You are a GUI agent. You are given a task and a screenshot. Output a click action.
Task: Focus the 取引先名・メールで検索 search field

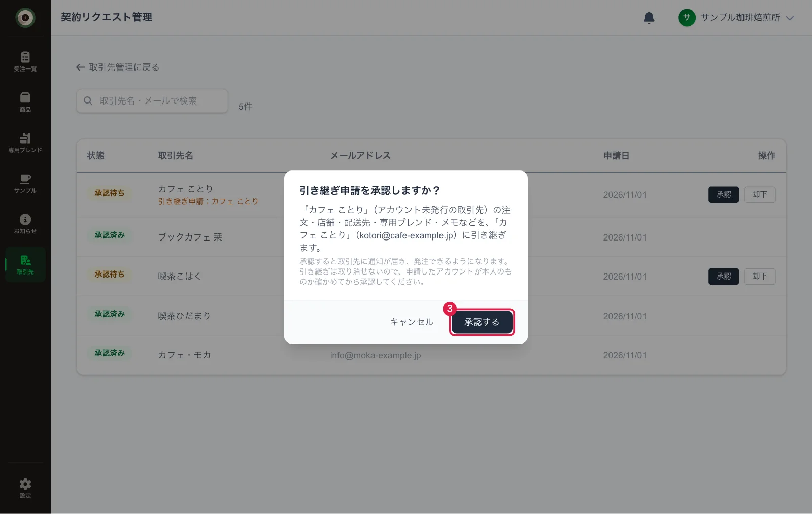[152, 101]
